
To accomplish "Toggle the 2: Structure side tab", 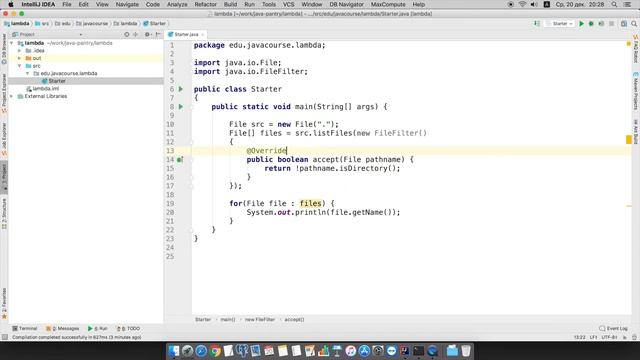I will coord(4,213).
